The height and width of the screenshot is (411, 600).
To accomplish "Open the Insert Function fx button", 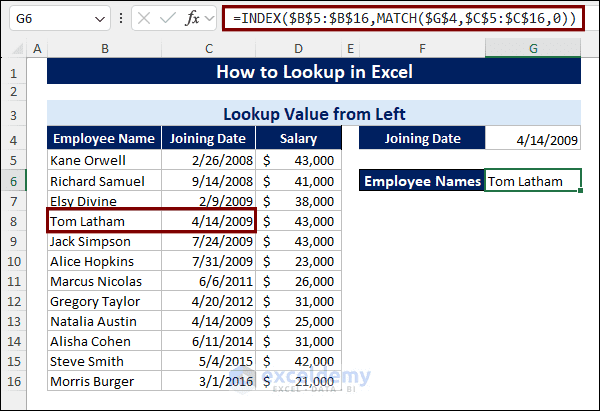I will [192, 18].
